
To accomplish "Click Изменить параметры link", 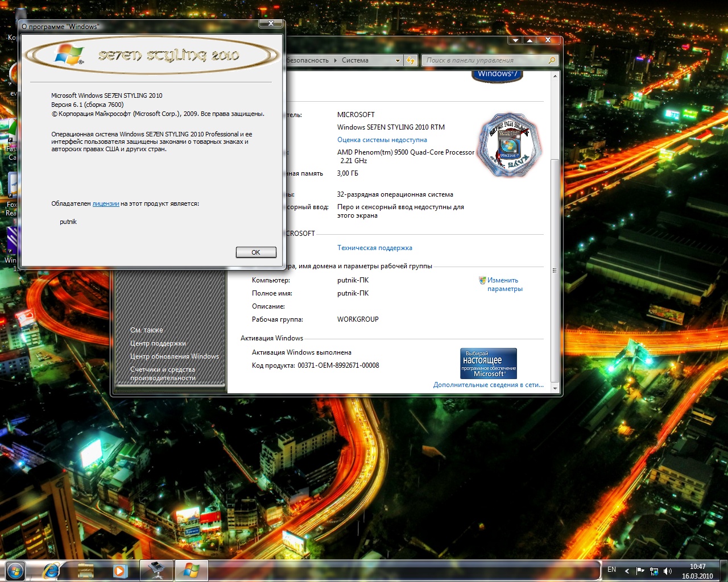I will tap(504, 284).
